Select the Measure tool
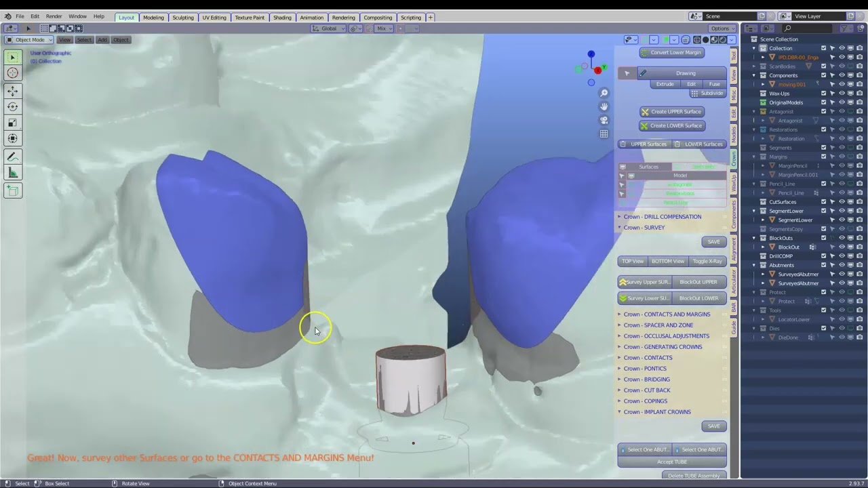Viewport: 868px width, 488px height. pyautogui.click(x=13, y=173)
